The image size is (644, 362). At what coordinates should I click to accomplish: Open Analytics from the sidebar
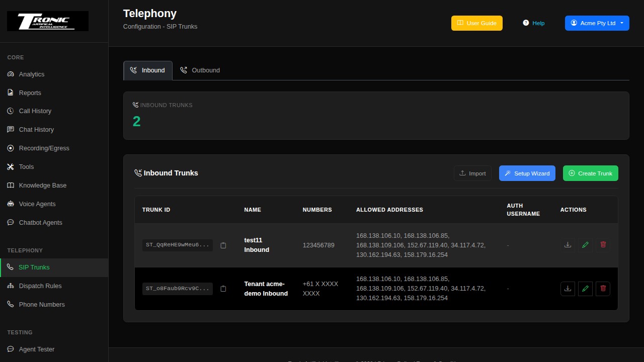[x=54, y=74]
